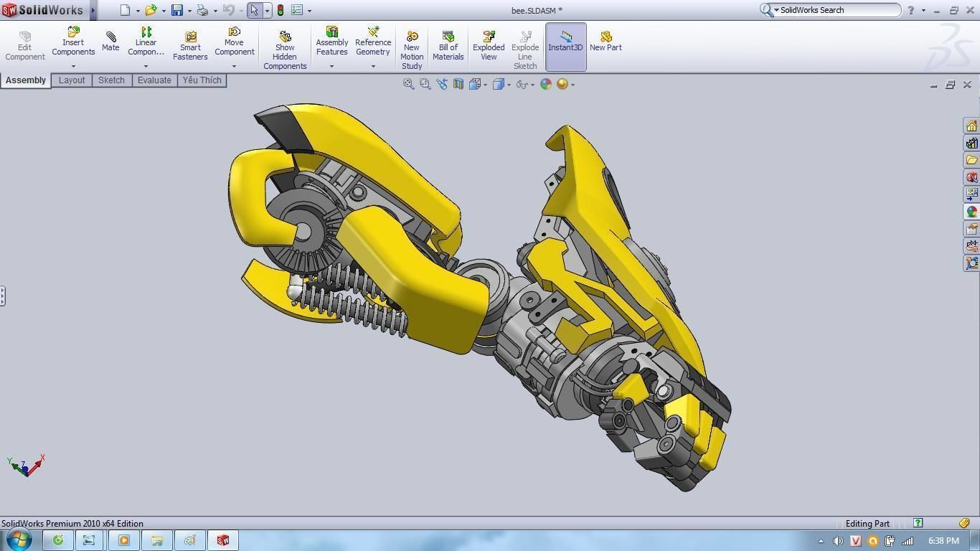This screenshot has height=551, width=980.
Task: Open SolidWorks Resources home tab icon
Action: (971, 126)
